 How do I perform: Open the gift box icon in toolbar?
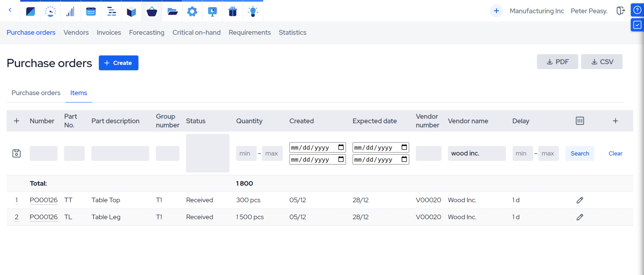point(233,12)
